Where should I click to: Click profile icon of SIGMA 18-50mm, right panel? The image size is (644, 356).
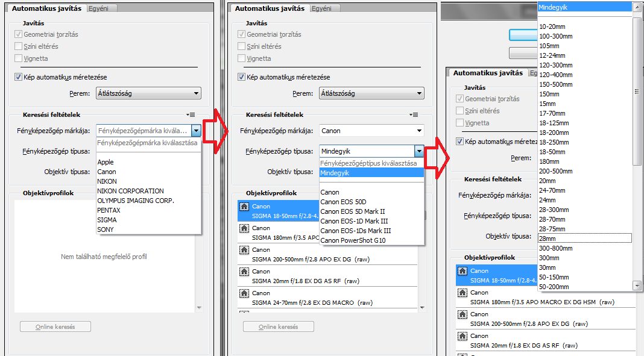tap(462, 271)
